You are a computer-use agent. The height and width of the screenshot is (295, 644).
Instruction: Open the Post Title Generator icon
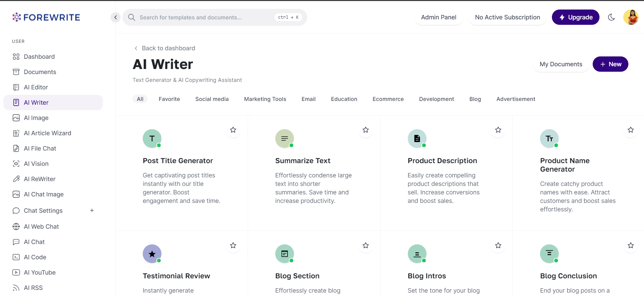[x=152, y=138]
